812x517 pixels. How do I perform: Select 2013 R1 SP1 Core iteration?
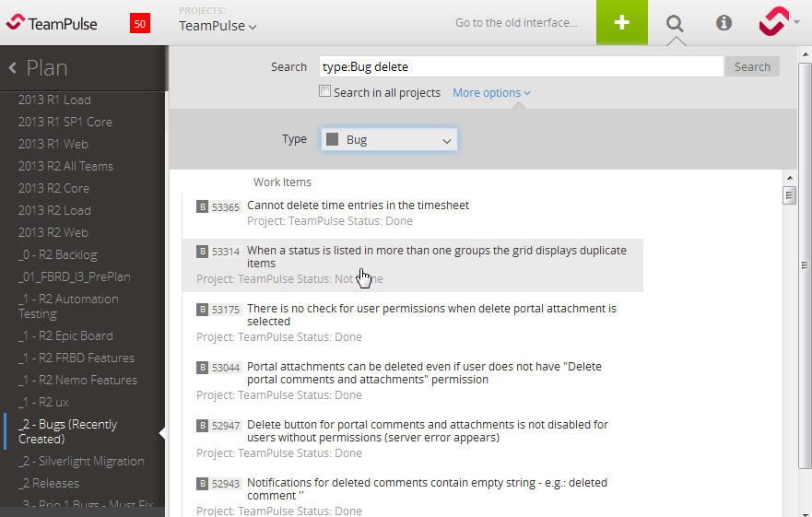(x=65, y=122)
